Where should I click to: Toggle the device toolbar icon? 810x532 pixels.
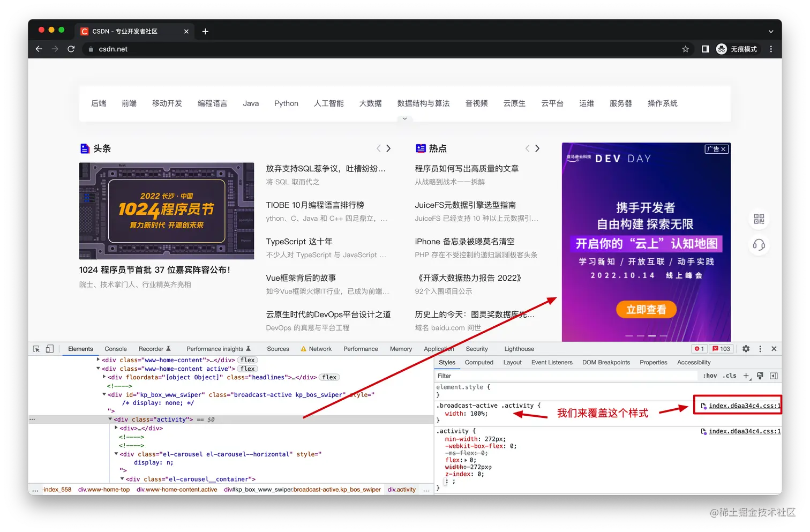tap(49, 349)
